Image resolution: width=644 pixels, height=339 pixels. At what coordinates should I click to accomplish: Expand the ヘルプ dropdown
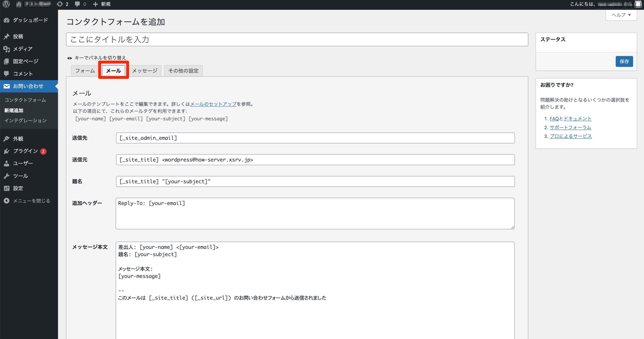pyautogui.click(x=621, y=15)
